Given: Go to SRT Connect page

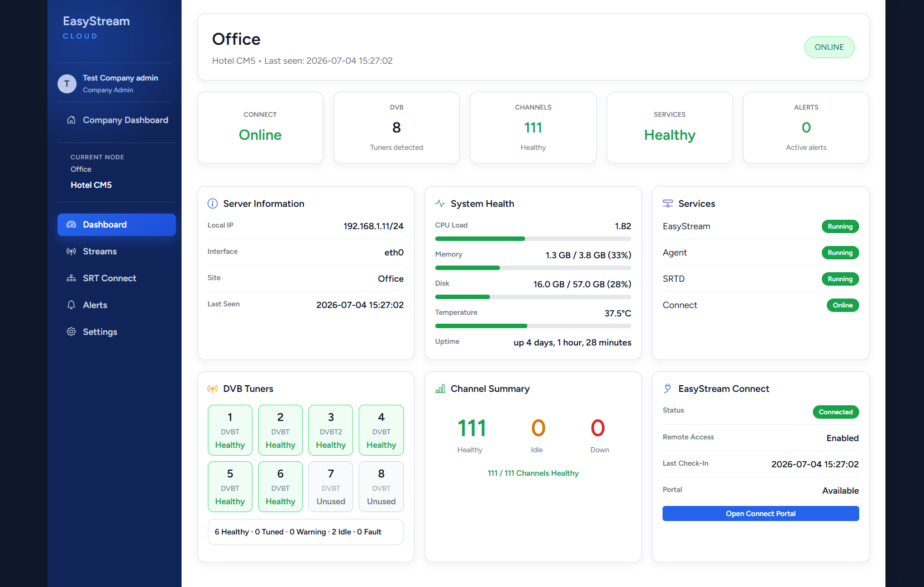Looking at the screenshot, I should 117,278.
